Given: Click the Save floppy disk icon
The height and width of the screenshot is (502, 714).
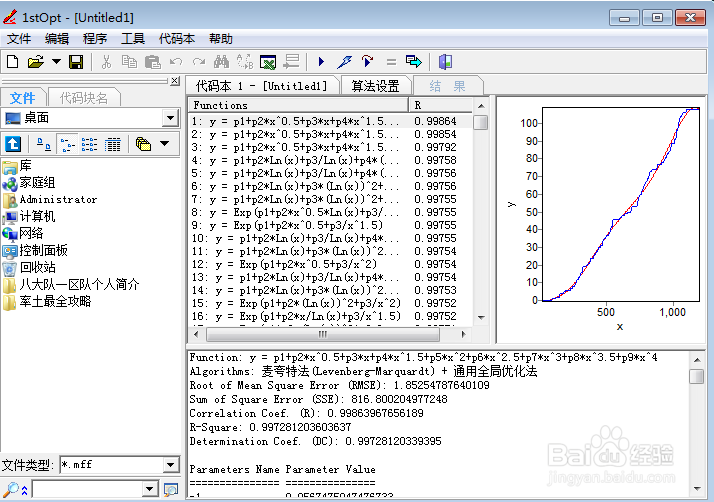Looking at the screenshot, I should (x=76, y=61).
